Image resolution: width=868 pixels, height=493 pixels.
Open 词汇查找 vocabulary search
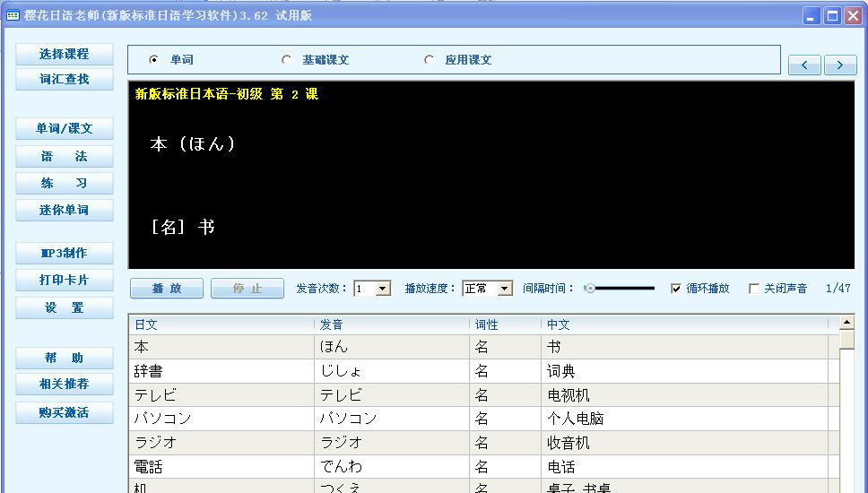pos(65,79)
